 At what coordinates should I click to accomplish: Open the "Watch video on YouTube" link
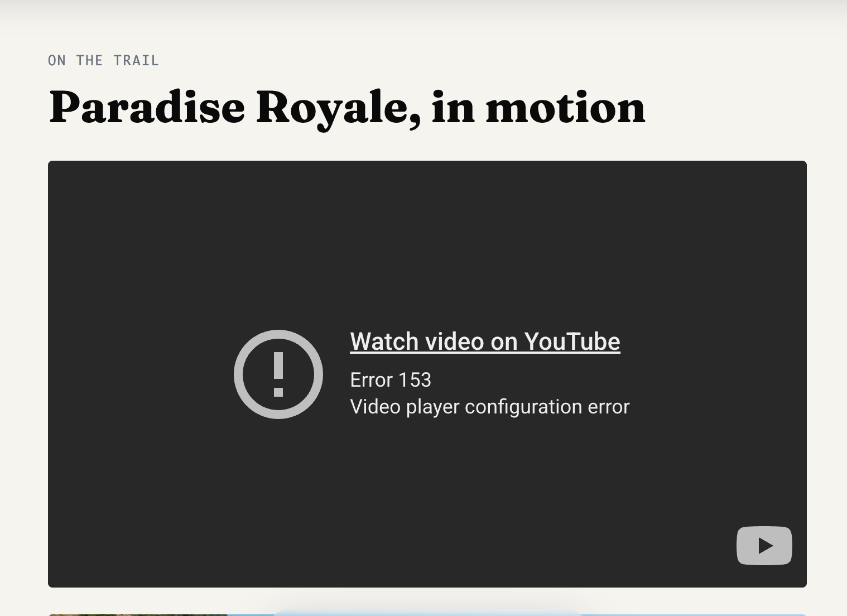[x=485, y=341]
